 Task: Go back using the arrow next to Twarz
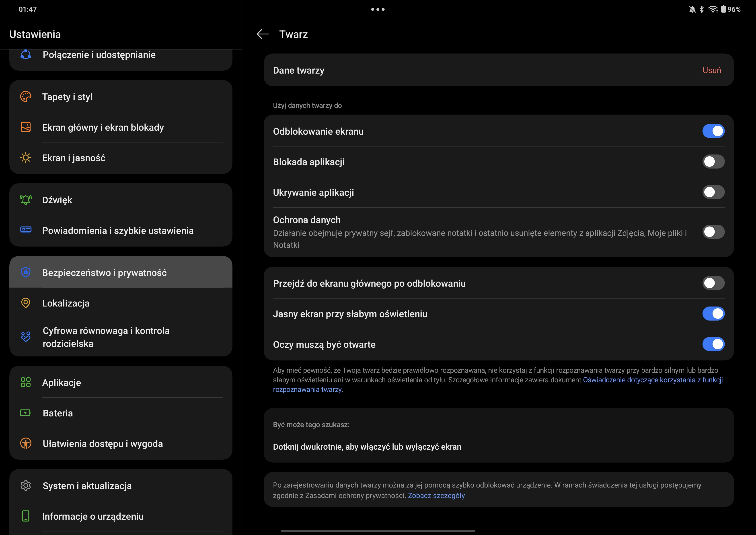(x=263, y=34)
